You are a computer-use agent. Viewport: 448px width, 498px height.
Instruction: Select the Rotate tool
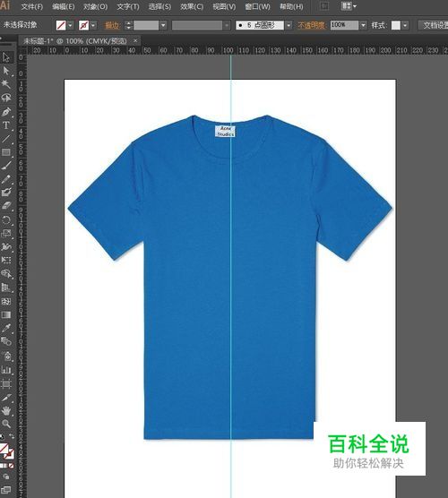click(6, 219)
